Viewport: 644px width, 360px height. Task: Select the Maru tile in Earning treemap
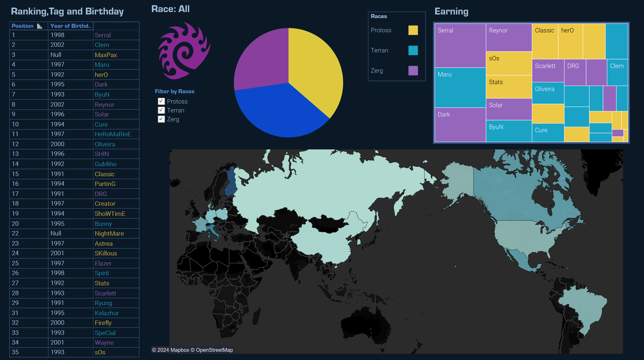tap(460, 88)
